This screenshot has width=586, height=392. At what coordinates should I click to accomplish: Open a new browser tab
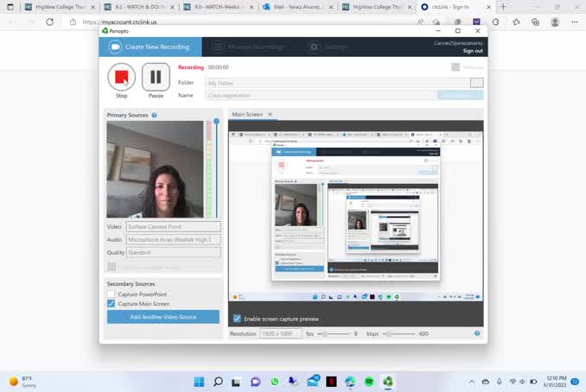pos(503,7)
